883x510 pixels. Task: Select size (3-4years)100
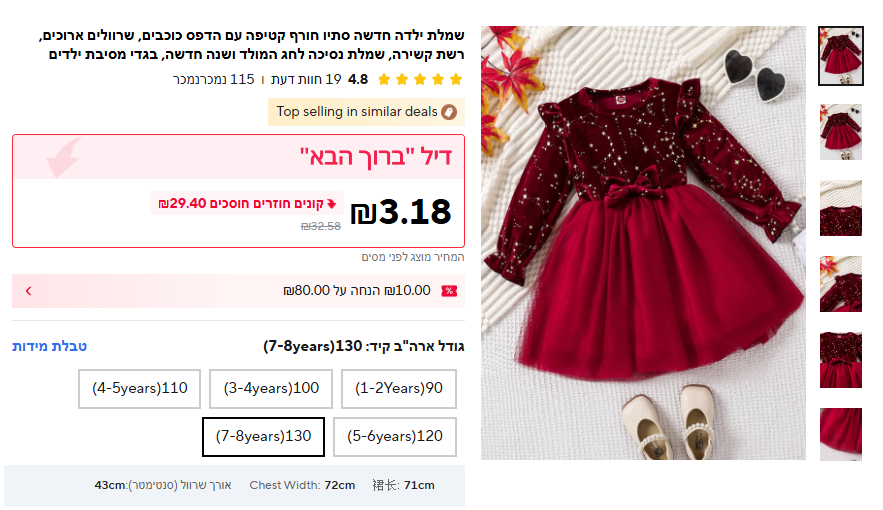(x=271, y=388)
